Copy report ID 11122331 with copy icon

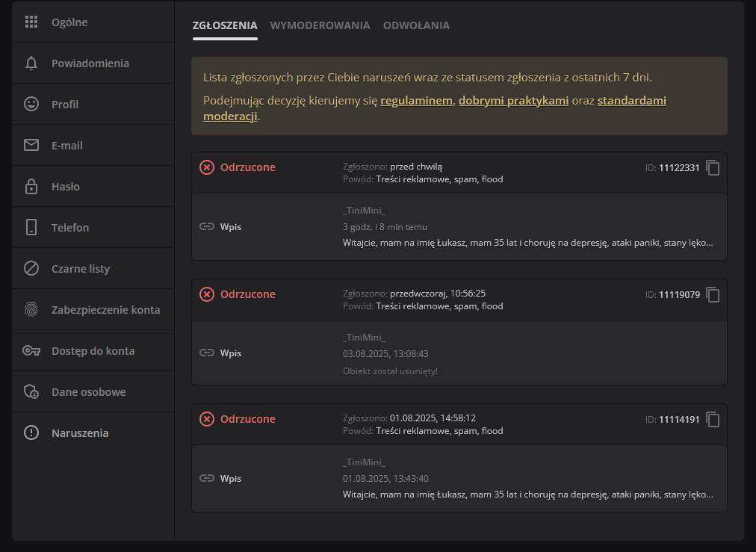(x=713, y=168)
